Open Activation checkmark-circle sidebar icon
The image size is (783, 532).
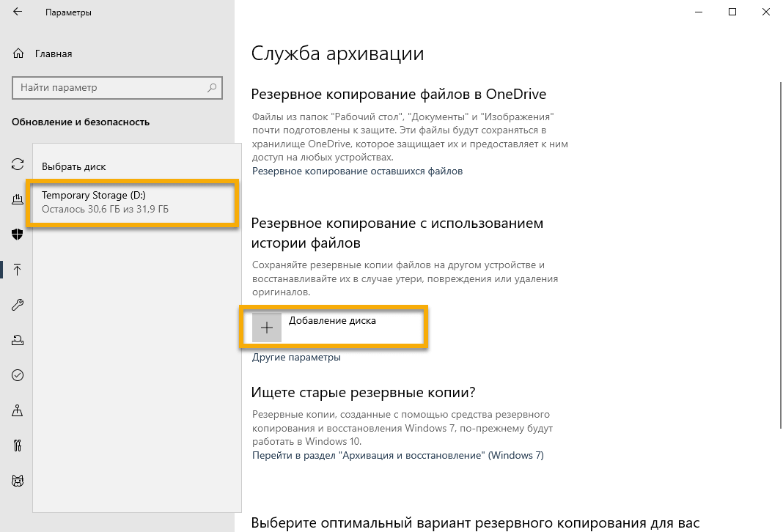click(18, 375)
